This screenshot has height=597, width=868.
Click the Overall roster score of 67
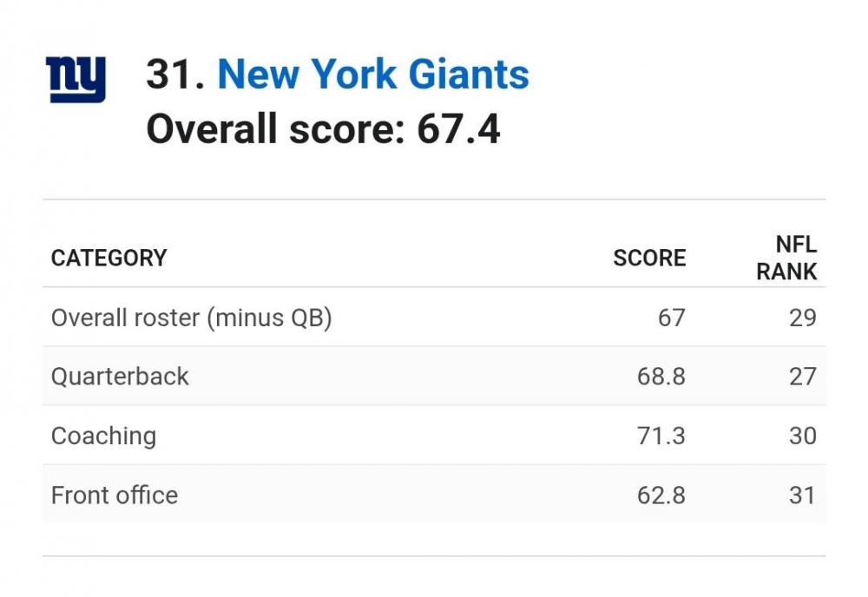[671, 318]
